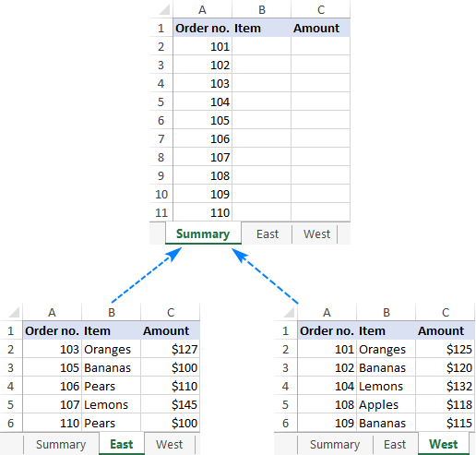Click Oranges item for order 101

click(x=387, y=349)
